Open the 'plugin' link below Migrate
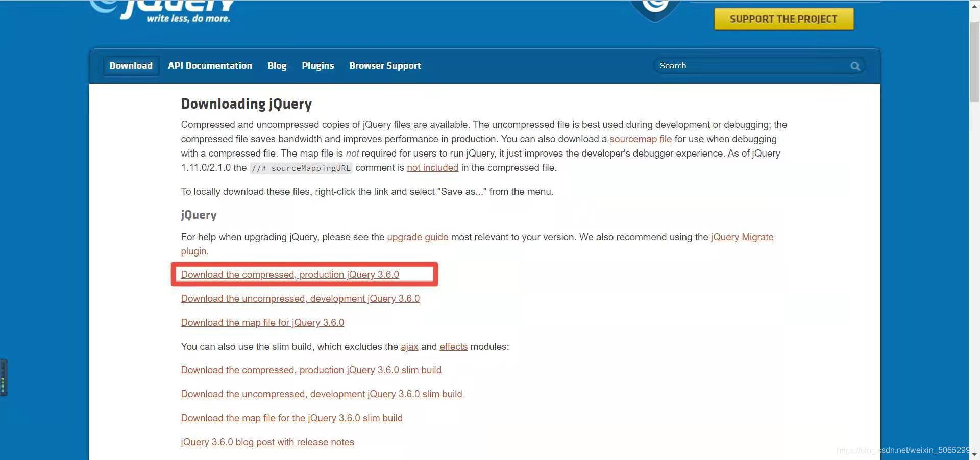Screen dimensions: 980x460 tap(193, 251)
